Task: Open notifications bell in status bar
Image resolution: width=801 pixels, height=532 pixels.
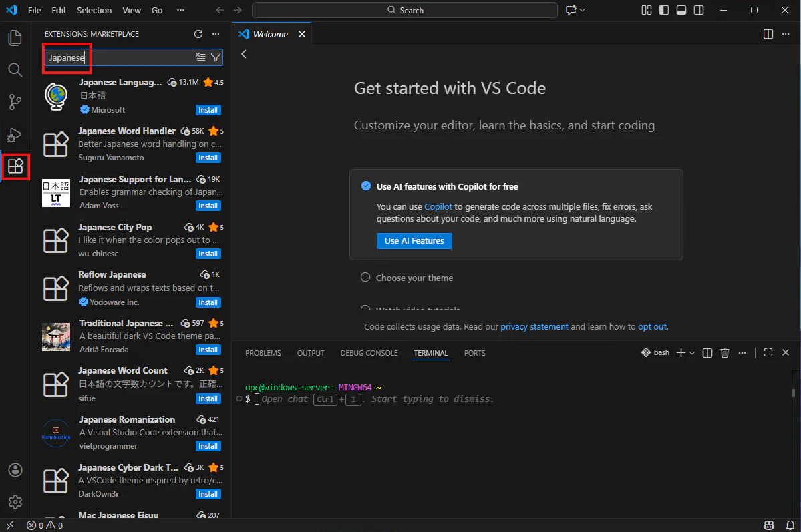Action: coord(790,525)
